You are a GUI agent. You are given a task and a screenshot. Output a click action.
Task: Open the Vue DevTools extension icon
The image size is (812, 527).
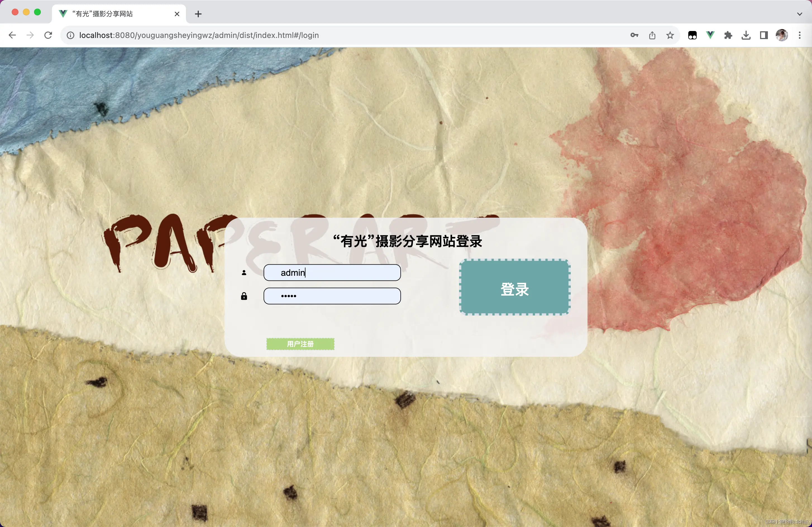[710, 35]
